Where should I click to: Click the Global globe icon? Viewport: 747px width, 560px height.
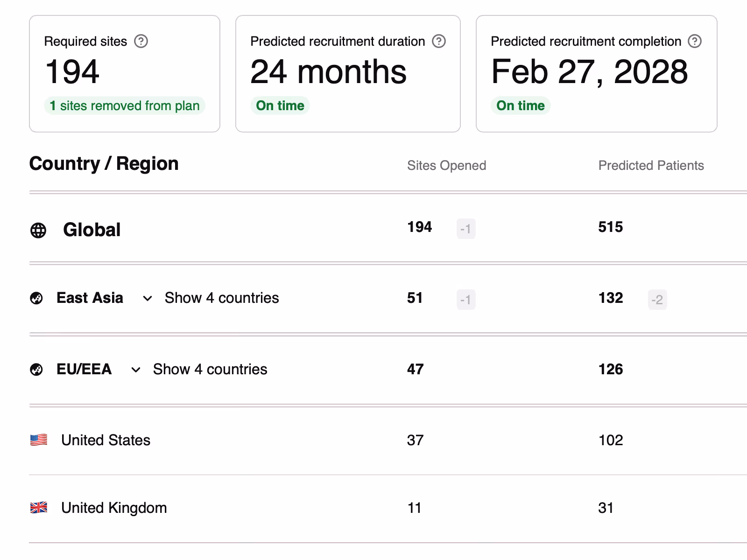(38, 229)
